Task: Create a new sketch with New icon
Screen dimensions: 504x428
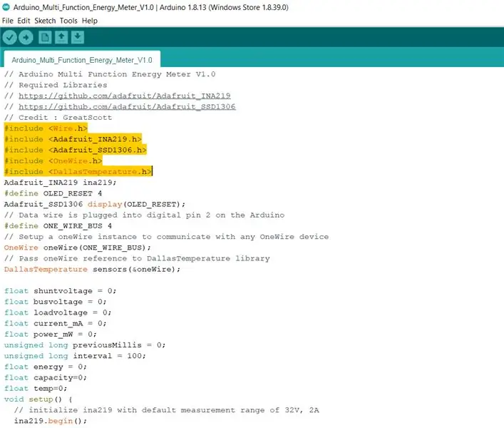Action: pos(45,37)
